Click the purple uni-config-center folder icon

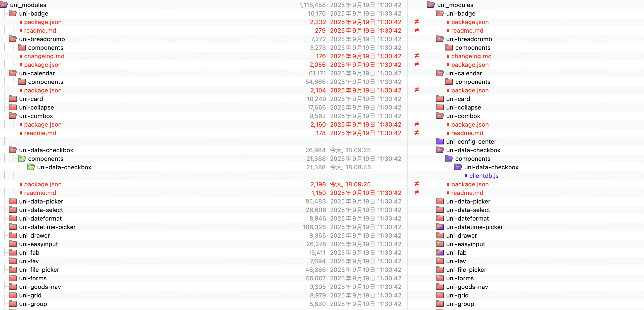tap(440, 141)
